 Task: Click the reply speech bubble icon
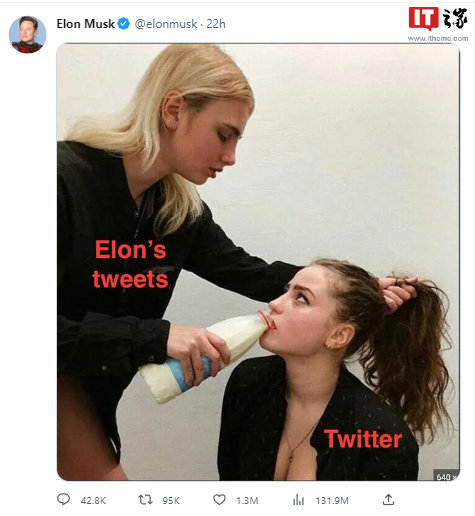pos(63,499)
